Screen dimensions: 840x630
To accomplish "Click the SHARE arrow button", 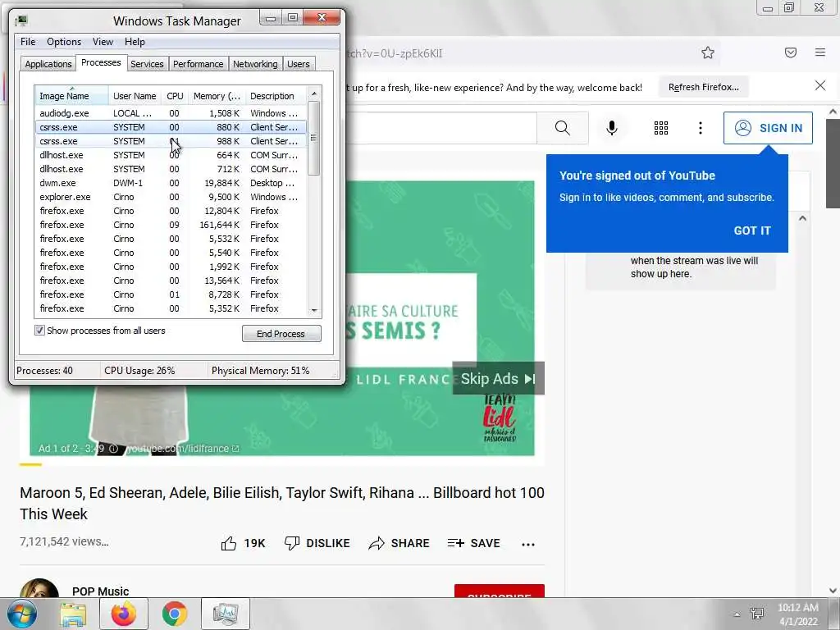I will pyautogui.click(x=399, y=543).
